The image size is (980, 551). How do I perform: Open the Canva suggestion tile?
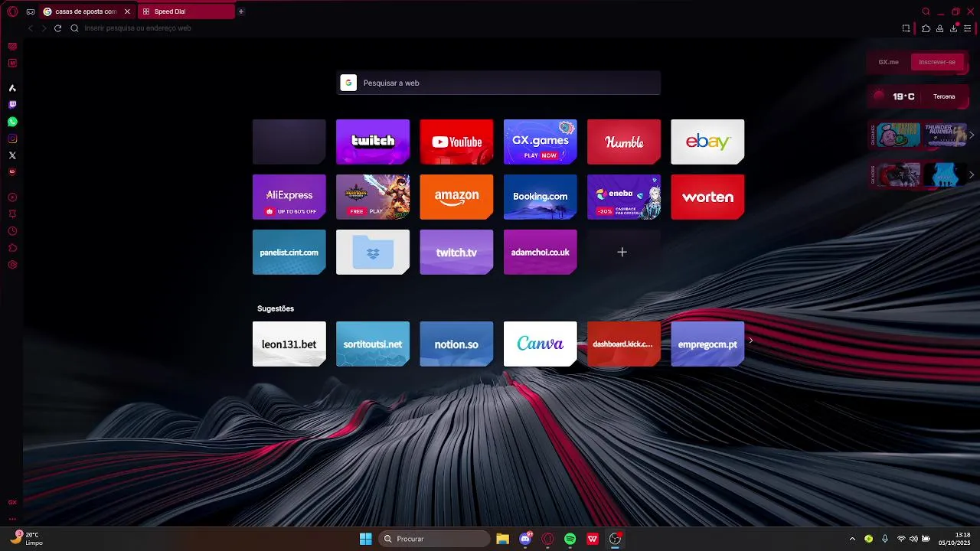[x=540, y=344]
